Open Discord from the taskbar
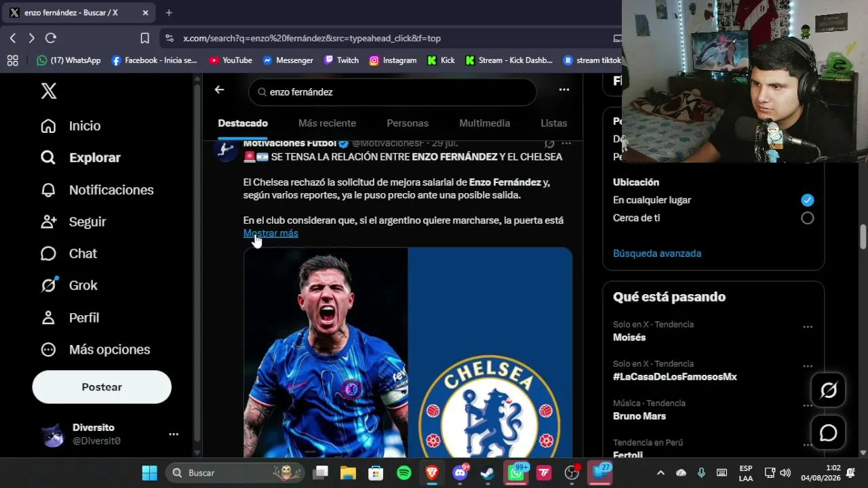Viewport: 868px width, 488px height. pos(460,472)
